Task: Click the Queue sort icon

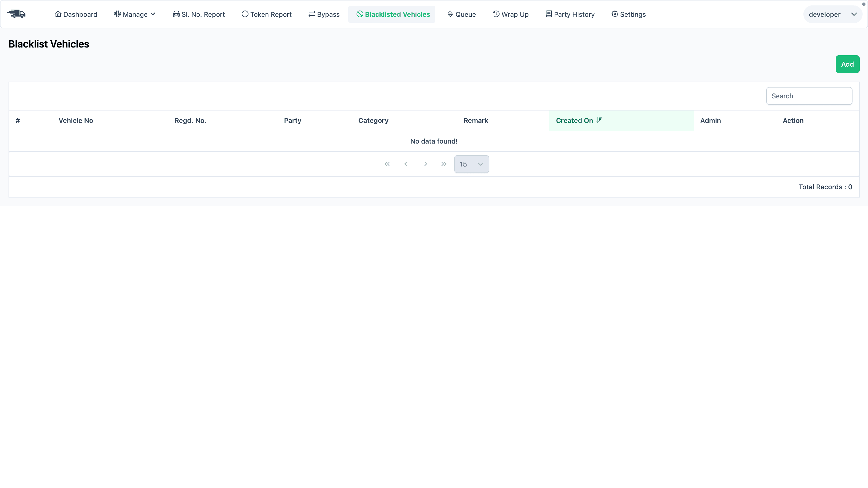Action: pyautogui.click(x=450, y=14)
